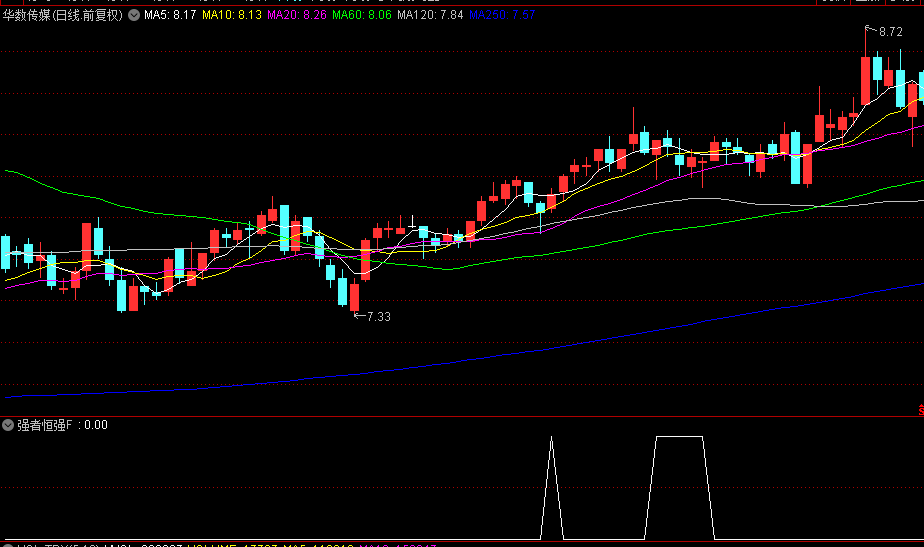Click the narrow spike in 强者恒强F panel
924x547 pixels.
coord(552,487)
